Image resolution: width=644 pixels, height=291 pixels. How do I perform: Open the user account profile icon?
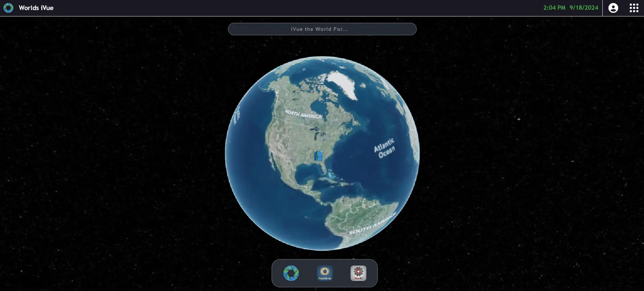click(x=613, y=8)
